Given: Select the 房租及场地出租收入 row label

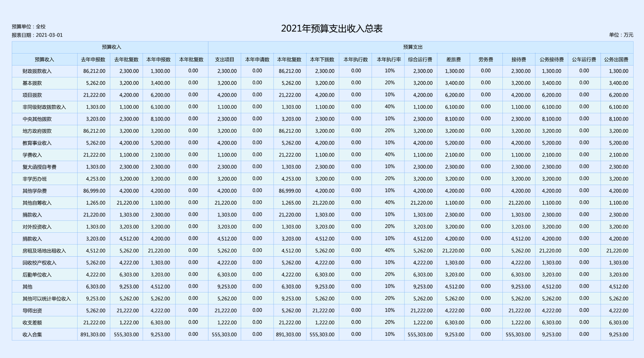Looking at the screenshot, I should [x=44, y=251].
